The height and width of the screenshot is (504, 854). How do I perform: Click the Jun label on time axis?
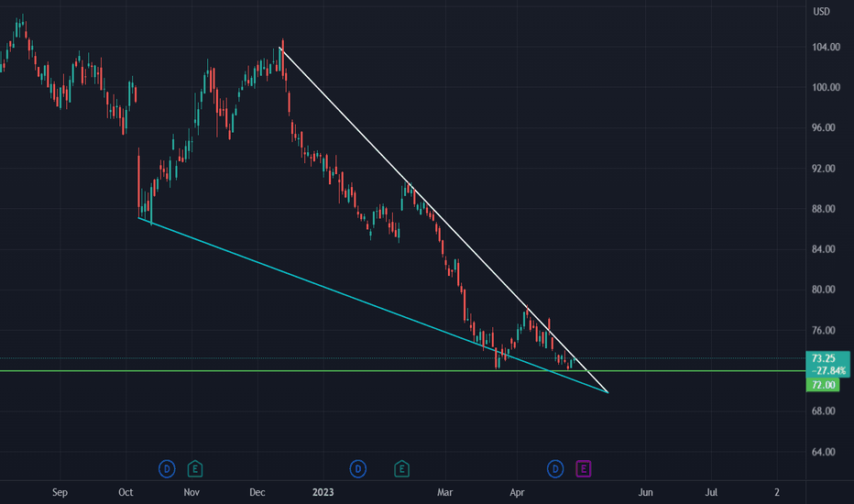645,493
